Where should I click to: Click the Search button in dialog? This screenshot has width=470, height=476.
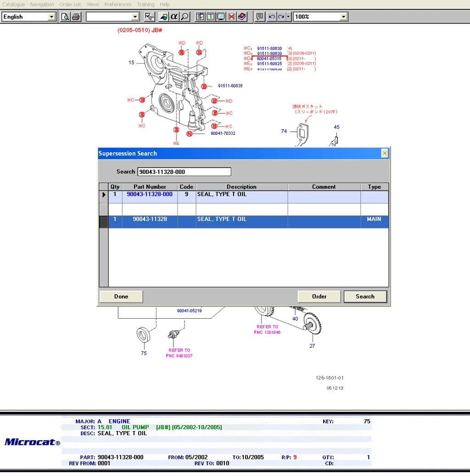[365, 297]
